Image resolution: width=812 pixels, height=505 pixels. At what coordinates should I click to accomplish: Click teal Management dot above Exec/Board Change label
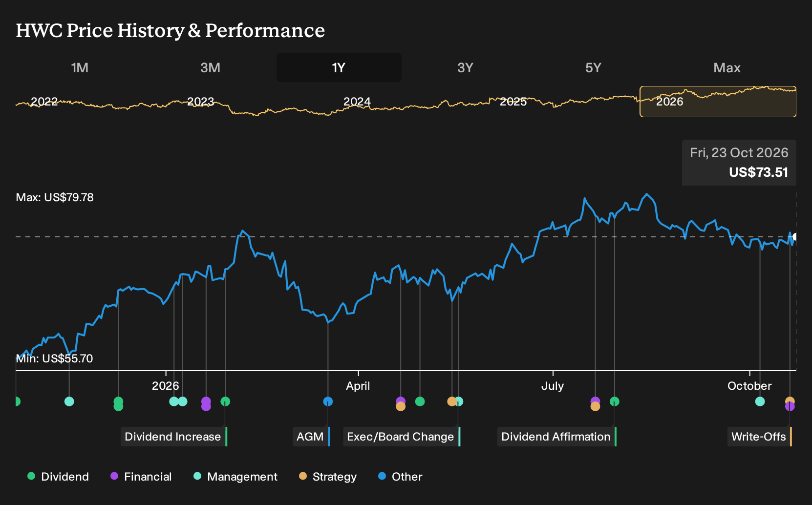pyautogui.click(x=459, y=401)
